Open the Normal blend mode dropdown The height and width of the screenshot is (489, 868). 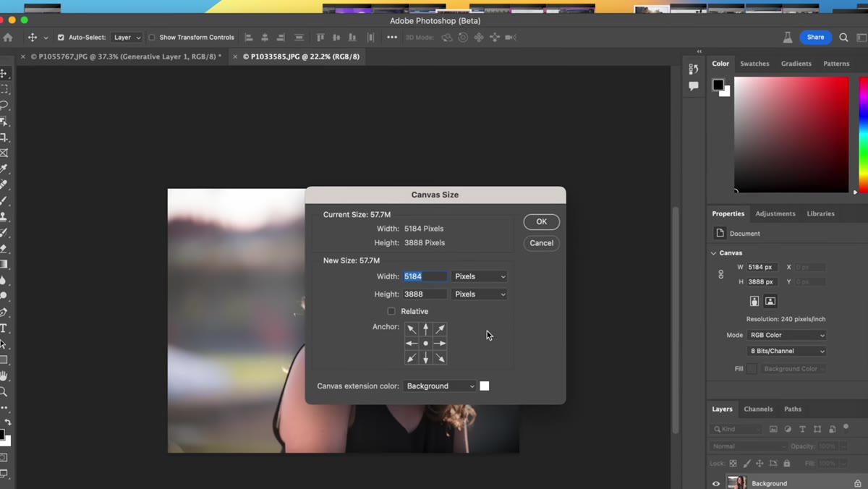[x=747, y=446]
